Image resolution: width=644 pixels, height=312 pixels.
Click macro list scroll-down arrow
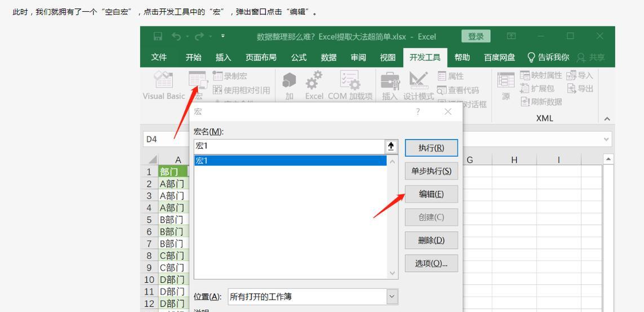pos(392,273)
